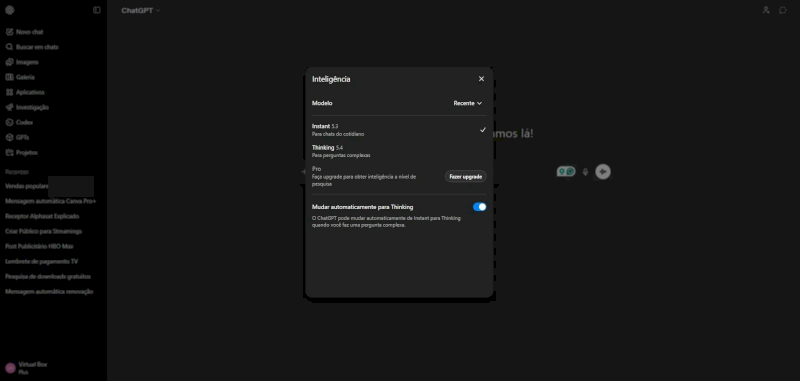800x381 pixels.
Task: Click the voice mode round button
Action: pos(603,172)
